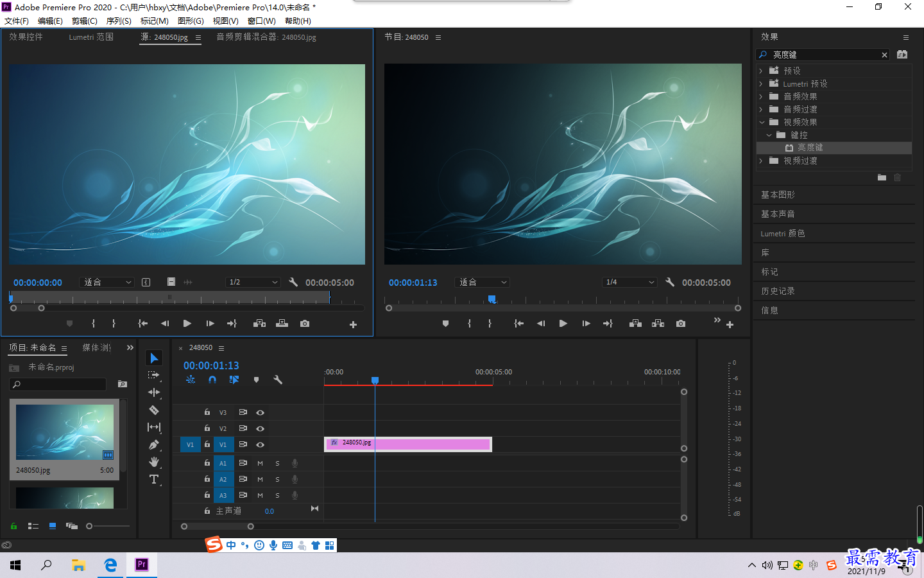
Task: Click the timeline horizontal zoom scroll bar
Action: [x=218, y=527]
